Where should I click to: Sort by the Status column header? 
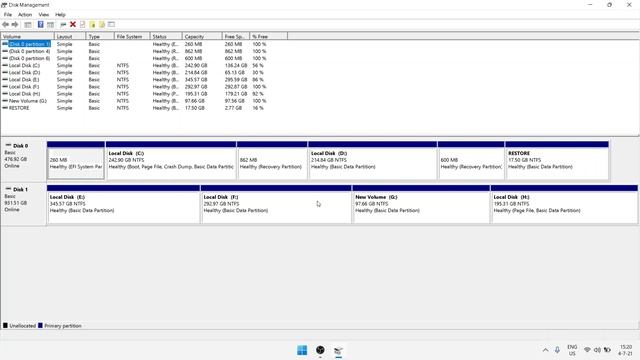[166, 37]
